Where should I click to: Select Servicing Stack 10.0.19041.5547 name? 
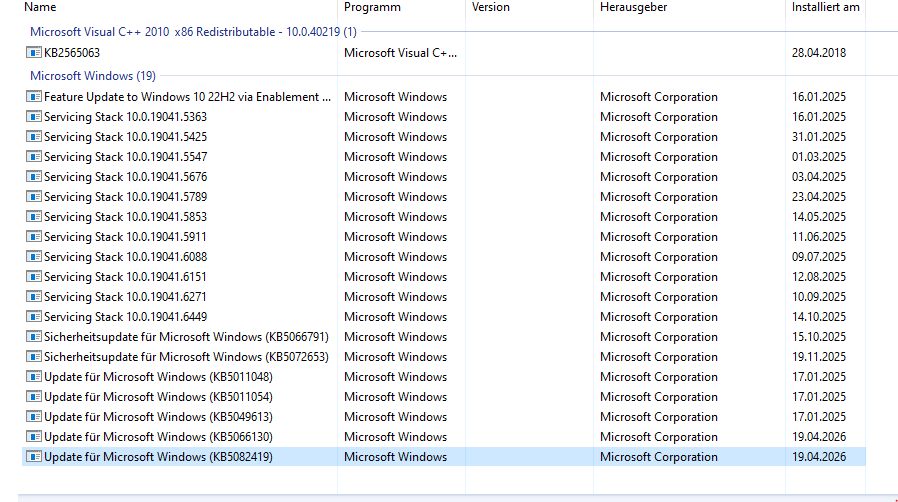[125, 157]
